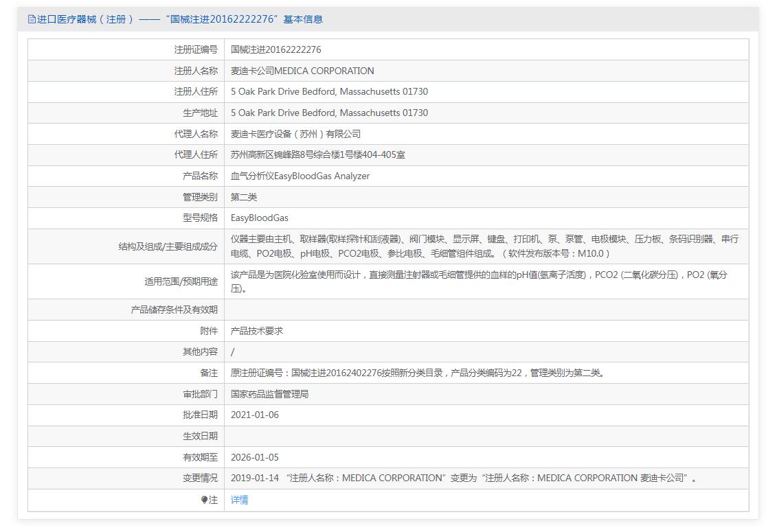Select the 型号规格 value EasyBloodGas

pyautogui.click(x=260, y=218)
